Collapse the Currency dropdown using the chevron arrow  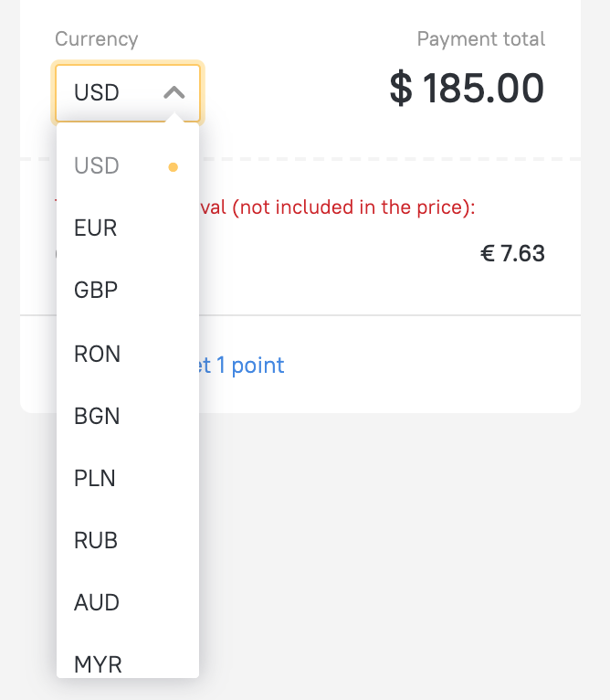pos(174,92)
